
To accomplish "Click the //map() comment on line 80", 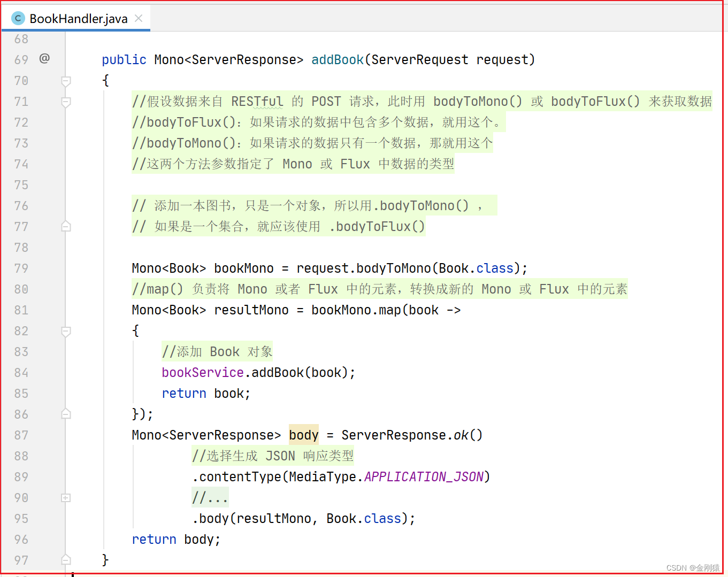I will click(x=380, y=289).
